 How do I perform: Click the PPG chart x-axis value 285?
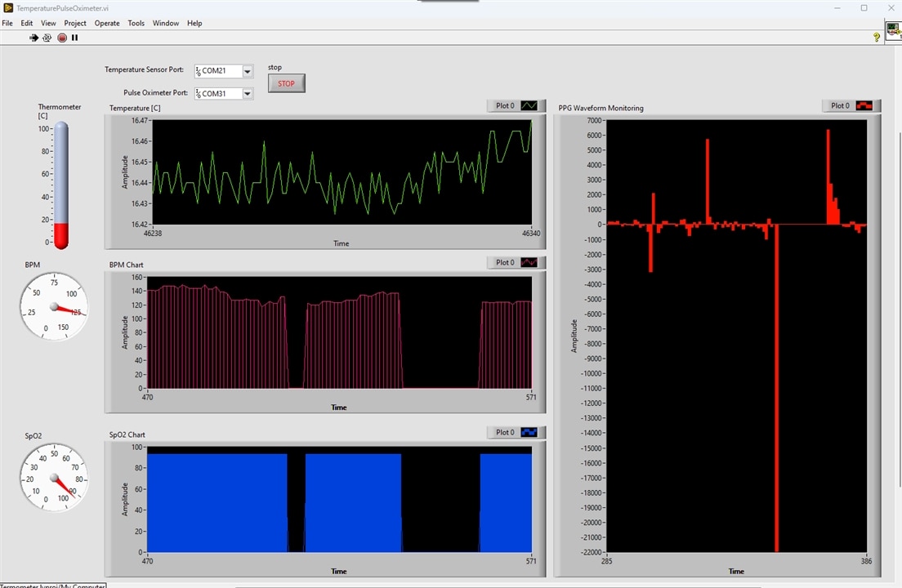pos(607,561)
